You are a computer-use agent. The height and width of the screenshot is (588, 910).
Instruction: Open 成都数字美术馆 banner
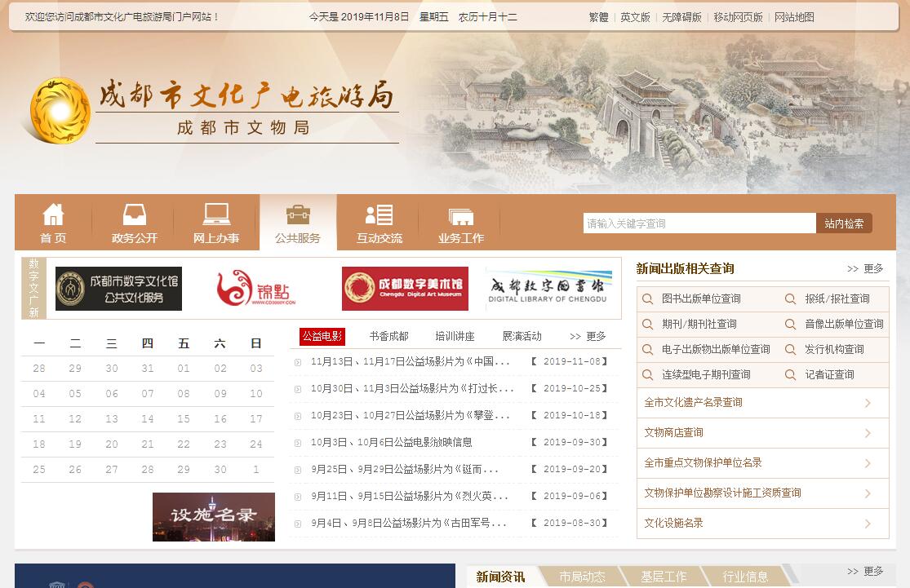[x=405, y=289]
